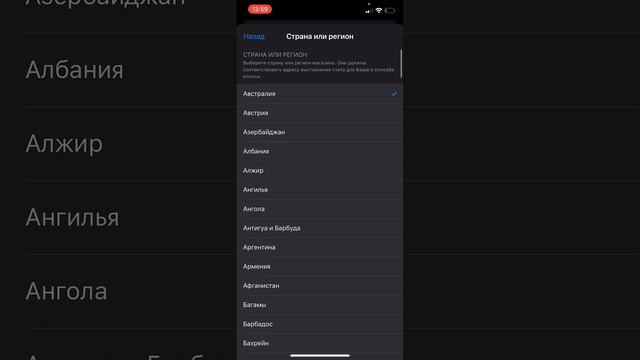Click the vertical scrollbar indicator

401,64
